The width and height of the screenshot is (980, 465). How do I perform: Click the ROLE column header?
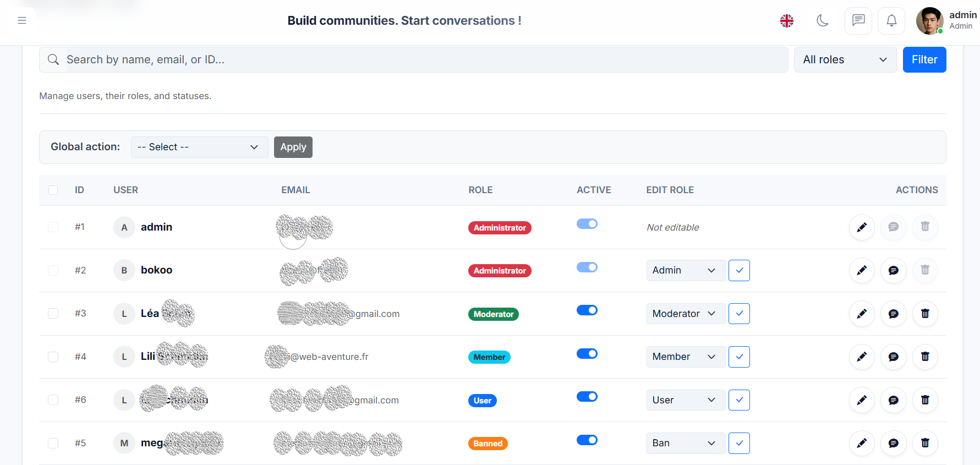pos(480,190)
